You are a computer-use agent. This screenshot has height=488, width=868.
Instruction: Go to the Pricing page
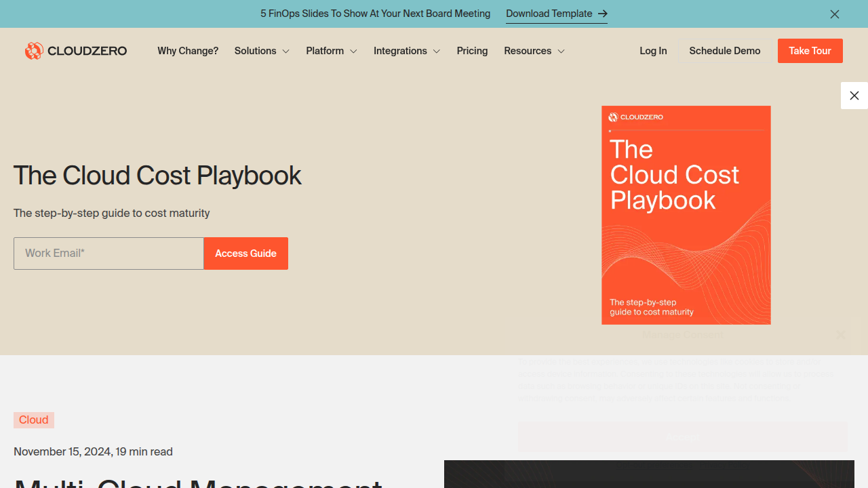click(x=472, y=51)
